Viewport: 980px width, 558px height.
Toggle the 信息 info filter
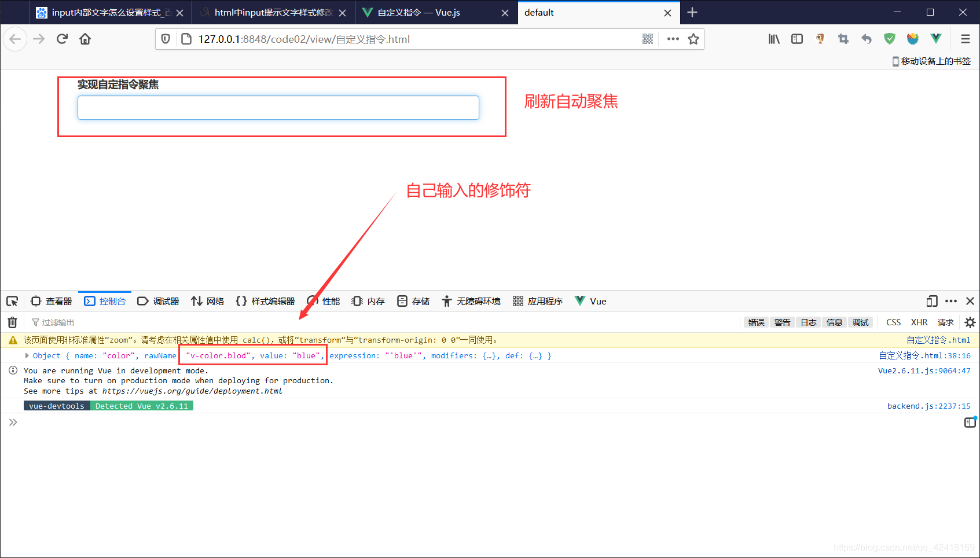(x=834, y=322)
